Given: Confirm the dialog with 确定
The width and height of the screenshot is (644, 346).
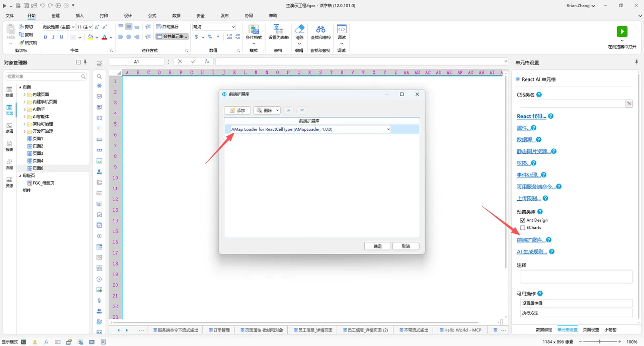Looking at the screenshot, I should pyautogui.click(x=377, y=246).
